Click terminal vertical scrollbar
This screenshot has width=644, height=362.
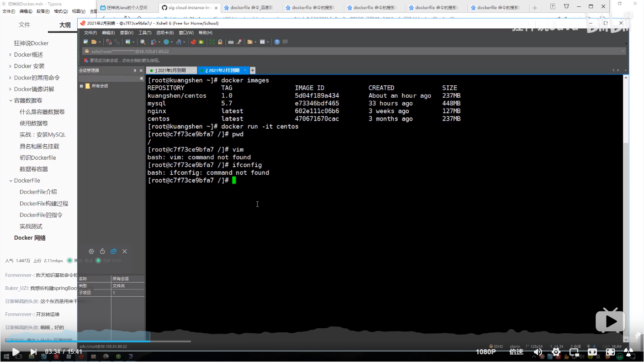pyautogui.click(x=626, y=208)
